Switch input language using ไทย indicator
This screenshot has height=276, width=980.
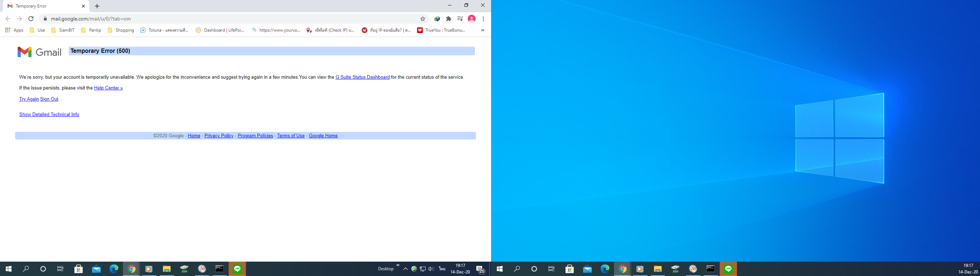[442, 269]
